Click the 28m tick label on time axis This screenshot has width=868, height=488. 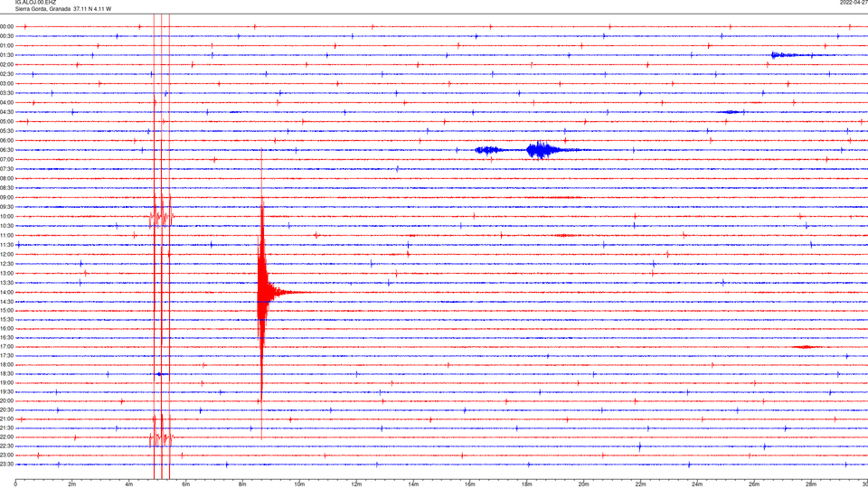click(811, 484)
